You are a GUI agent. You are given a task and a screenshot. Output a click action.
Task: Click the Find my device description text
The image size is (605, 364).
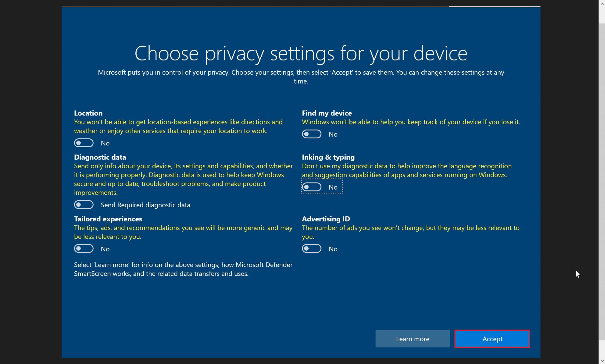(411, 122)
